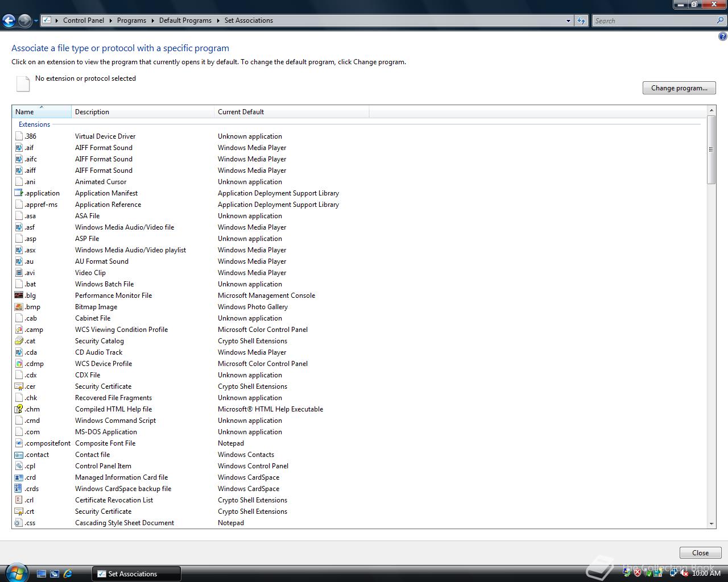Select the .cmd Windows Command Script row
This screenshot has width=728, height=582.
(358, 421)
